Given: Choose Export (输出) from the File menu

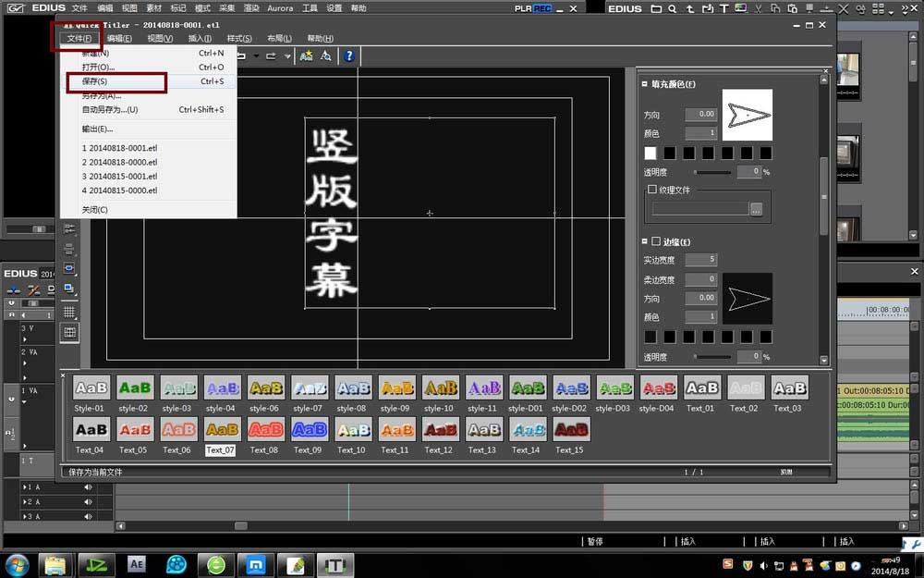Looking at the screenshot, I should pos(148,129).
